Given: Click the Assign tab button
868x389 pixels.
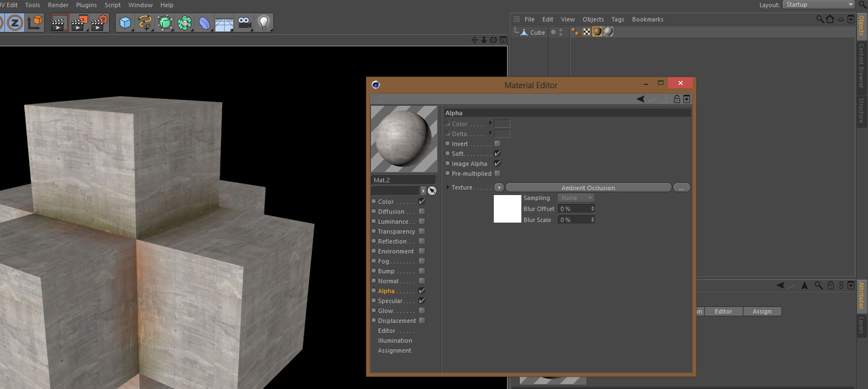Looking at the screenshot, I should point(762,311).
